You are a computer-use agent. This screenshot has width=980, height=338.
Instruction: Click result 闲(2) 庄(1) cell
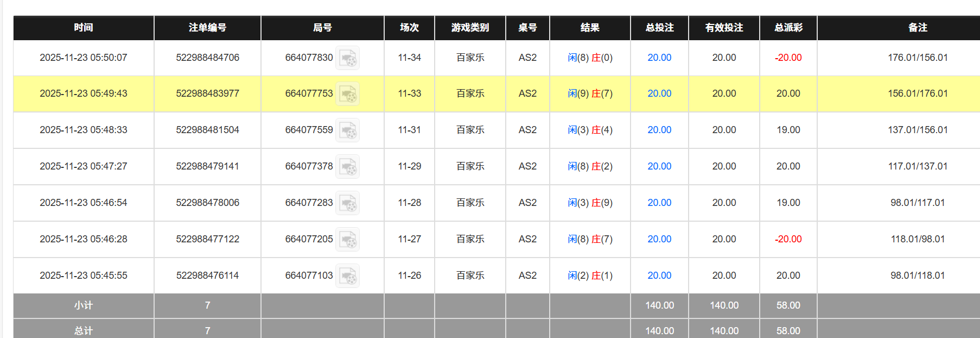(590, 276)
